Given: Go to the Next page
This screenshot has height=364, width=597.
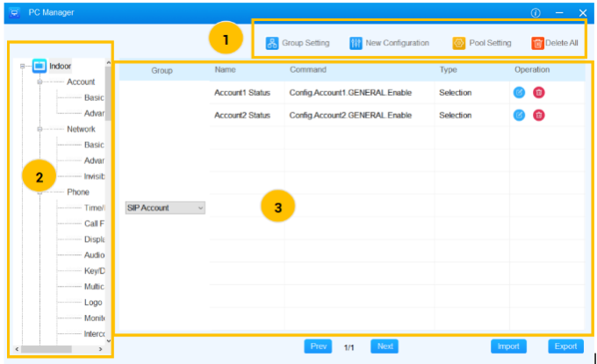Looking at the screenshot, I should point(385,346).
